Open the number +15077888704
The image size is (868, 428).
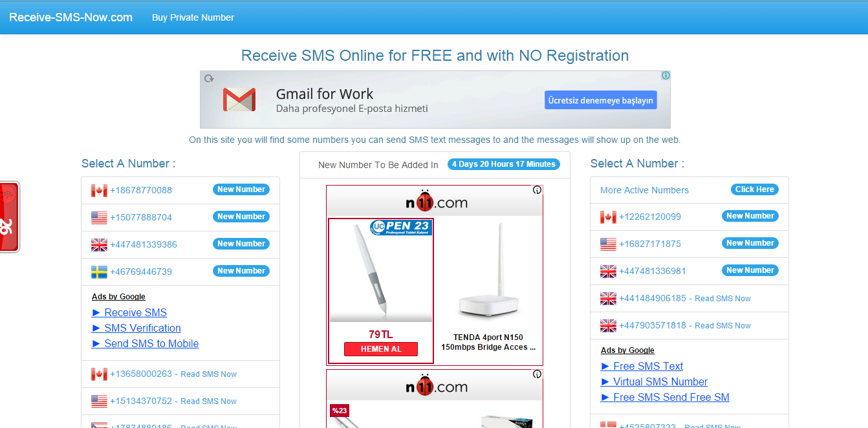[x=141, y=217]
